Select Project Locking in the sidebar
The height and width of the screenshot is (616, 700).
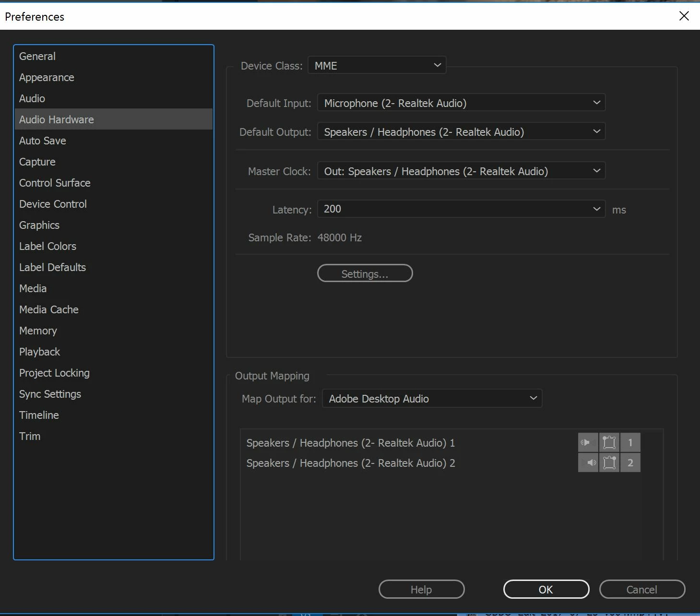point(113,373)
